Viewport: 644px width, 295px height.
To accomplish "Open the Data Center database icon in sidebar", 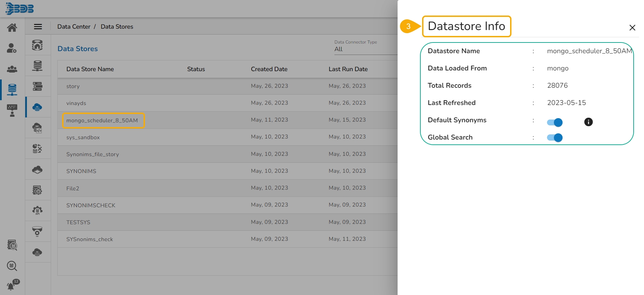I will coord(12,89).
